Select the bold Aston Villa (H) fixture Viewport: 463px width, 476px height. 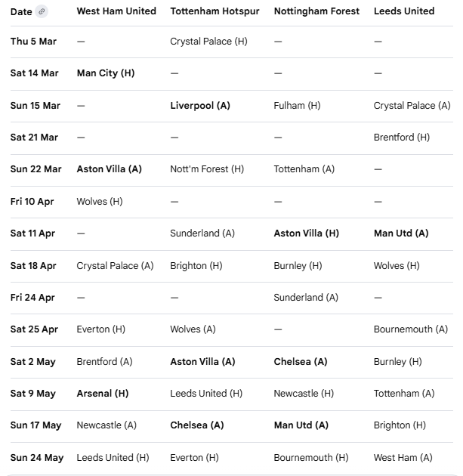(306, 233)
